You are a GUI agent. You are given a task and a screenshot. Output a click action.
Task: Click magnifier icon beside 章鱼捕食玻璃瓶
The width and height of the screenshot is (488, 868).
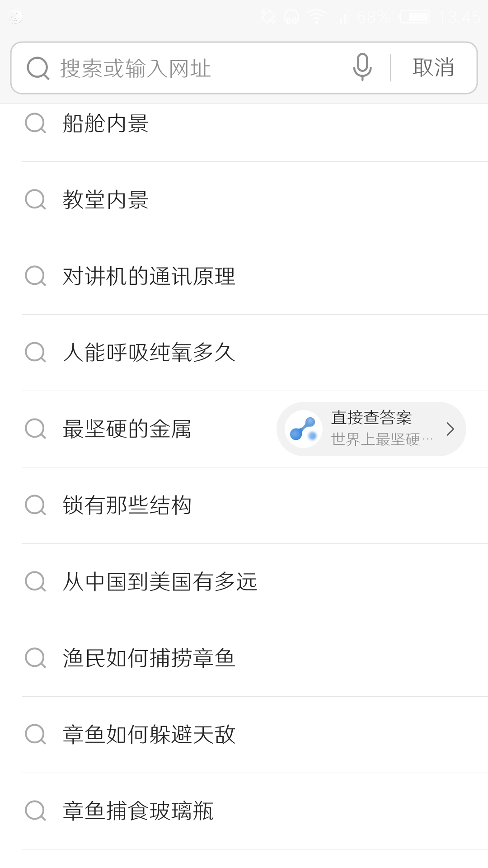(35, 811)
